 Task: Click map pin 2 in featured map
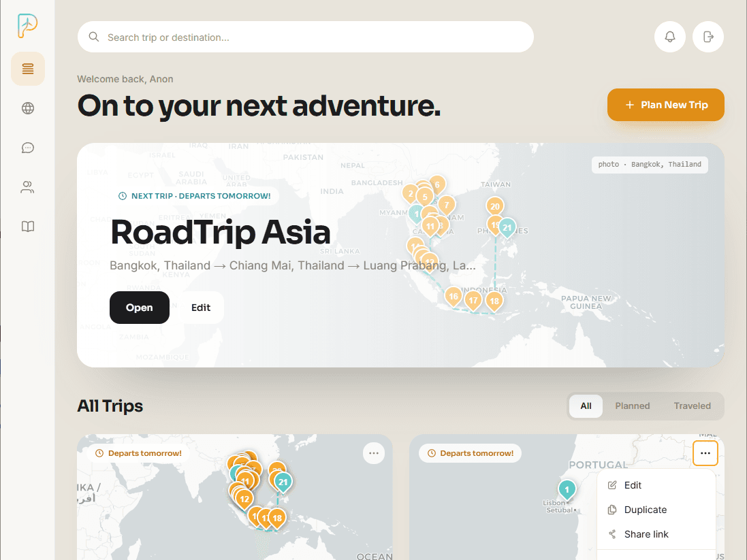pos(409,194)
